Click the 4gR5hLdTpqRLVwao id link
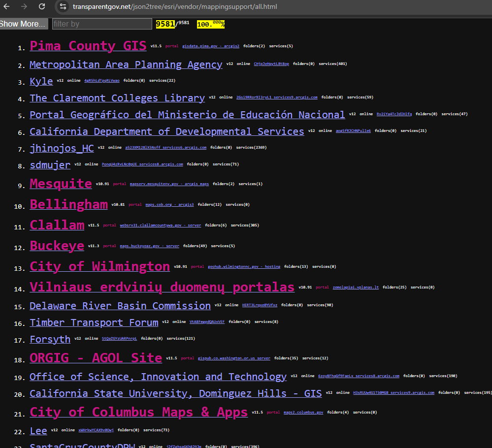Viewport: 492px width, 448px height. (x=101, y=81)
